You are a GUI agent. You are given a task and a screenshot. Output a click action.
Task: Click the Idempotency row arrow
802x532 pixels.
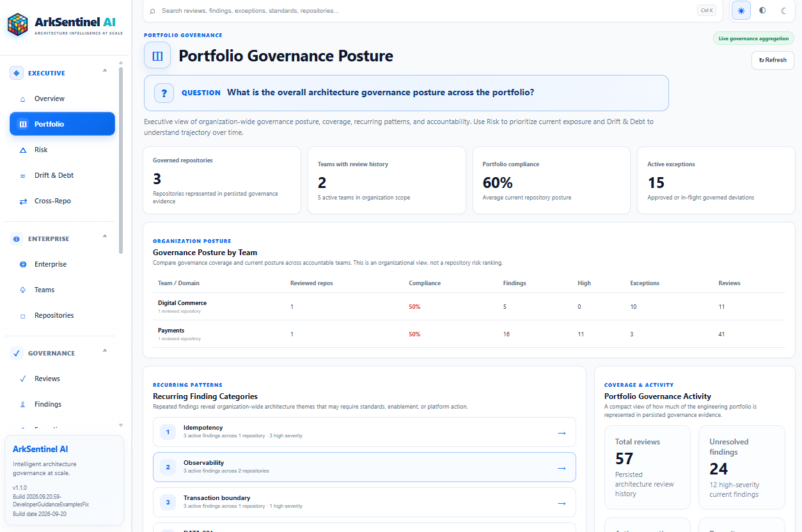point(562,433)
